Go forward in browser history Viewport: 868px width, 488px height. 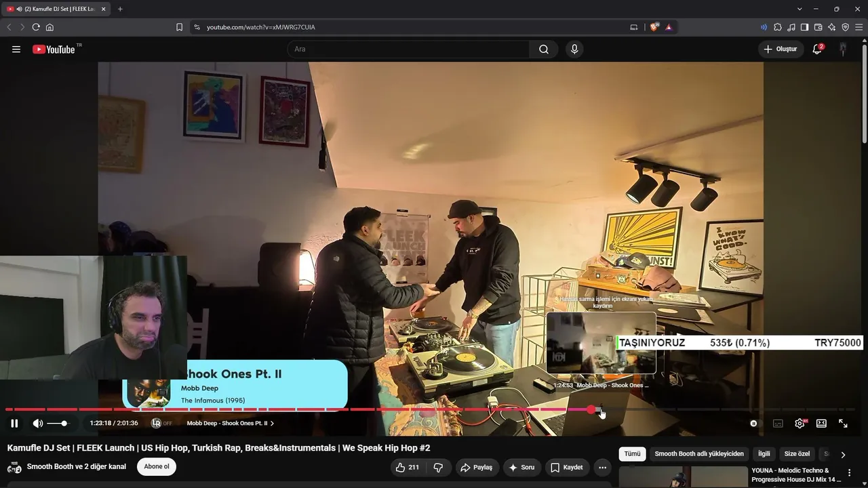tap(22, 27)
